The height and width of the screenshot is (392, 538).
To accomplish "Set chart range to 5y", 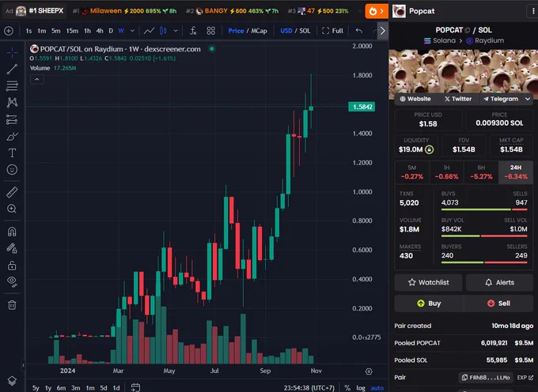I will point(36,388).
